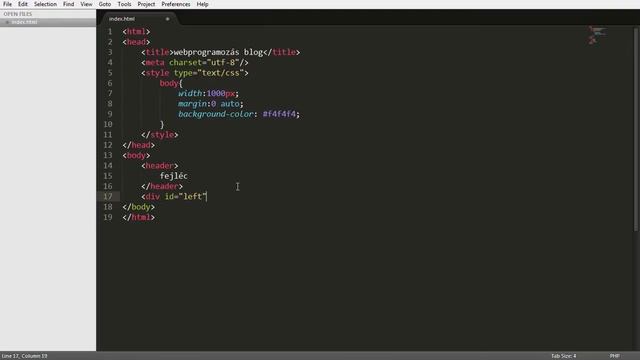Viewport: 640px width, 360px height.
Task: Click line number 19 in the gutter
Action: pos(108,217)
